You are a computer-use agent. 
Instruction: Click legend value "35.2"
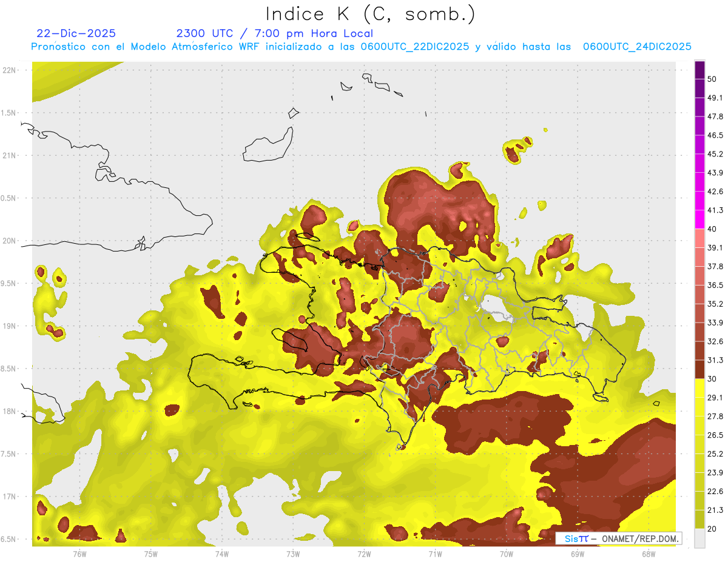[x=715, y=304]
